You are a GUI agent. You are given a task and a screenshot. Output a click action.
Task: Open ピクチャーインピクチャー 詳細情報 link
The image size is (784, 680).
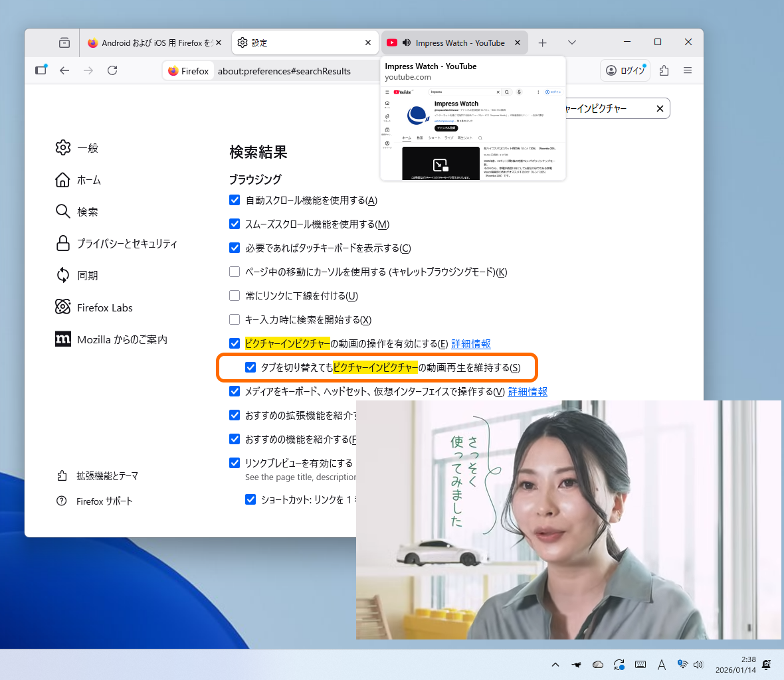click(472, 343)
